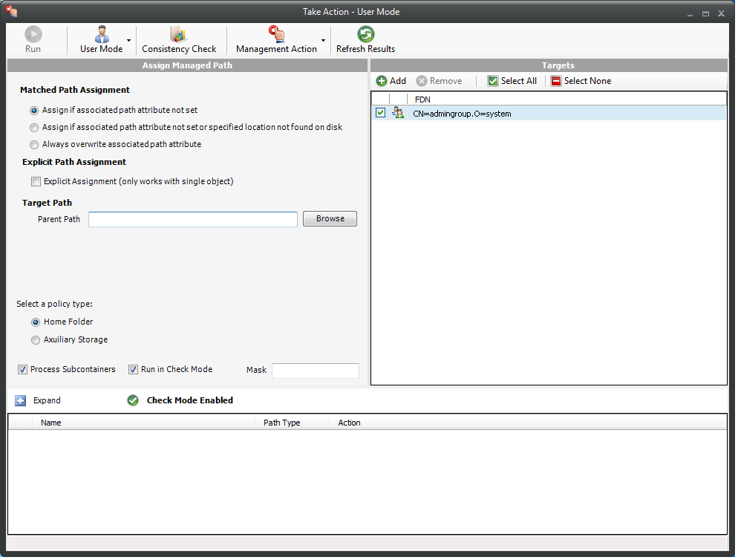
Task: Click into the Parent Path field
Action: coord(193,220)
